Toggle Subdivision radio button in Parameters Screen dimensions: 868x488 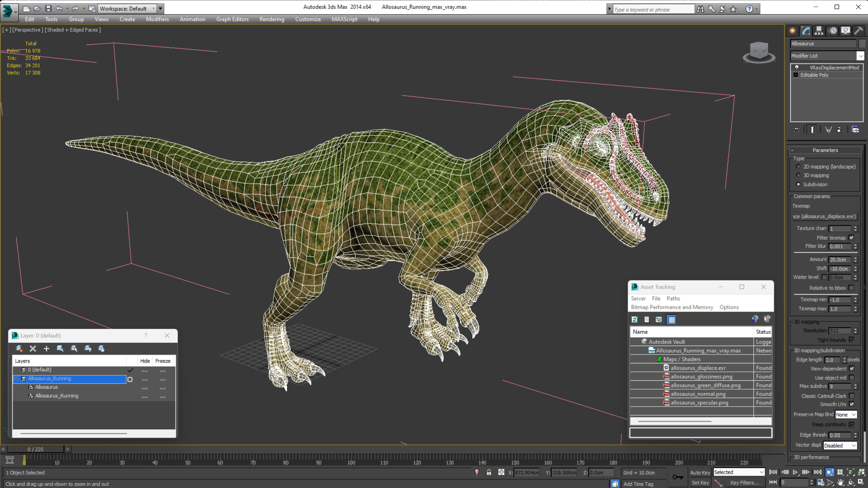[x=799, y=184]
